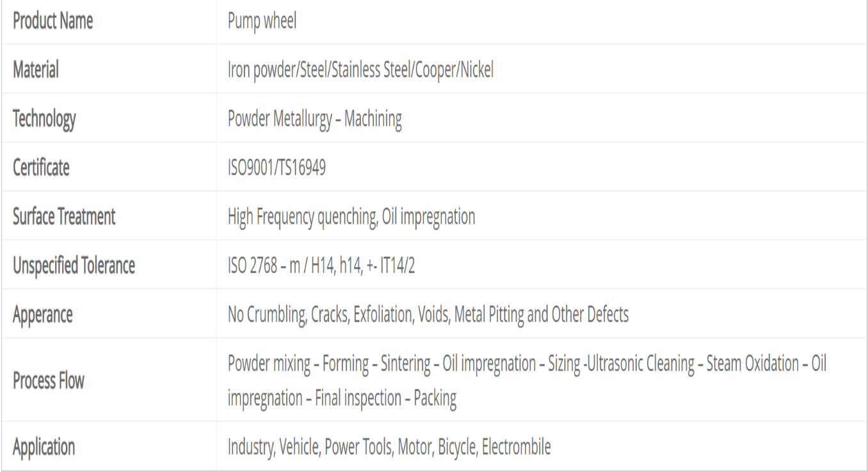Viewport: 868px width, 472px height.
Task: Select the Pump wheel value text
Action: click(262, 22)
